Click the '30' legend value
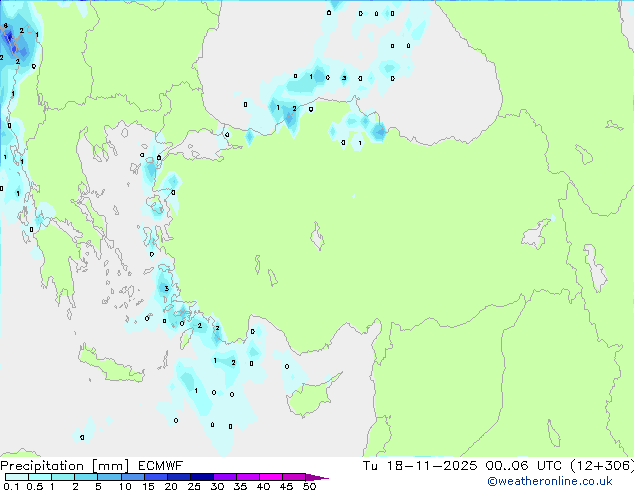This screenshot has width=634, height=490. 217,486
